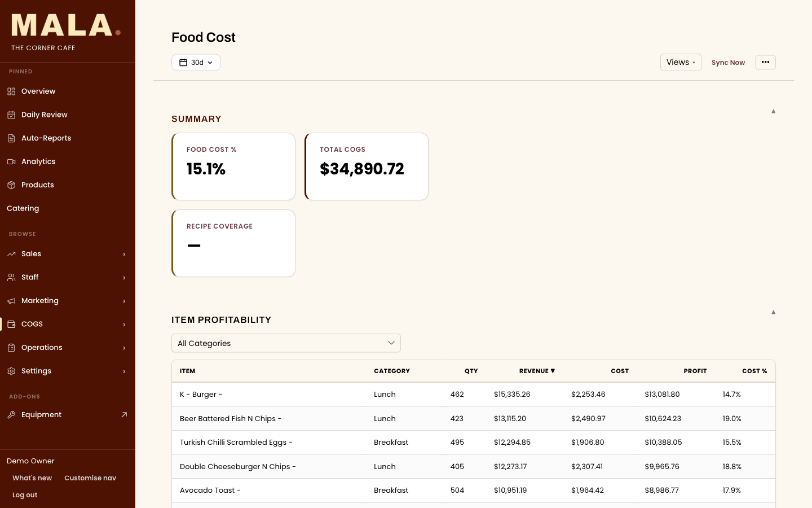Viewport: 812px width, 508px height.
Task: Click the Daily Review calendar icon
Action: pos(11,115)
